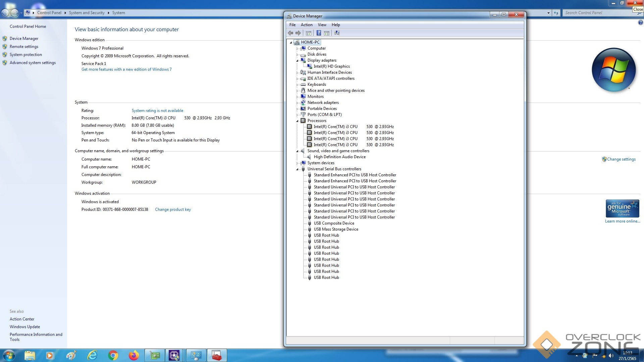Open Action Center under See also
The image size is (644, 362).
22,319
